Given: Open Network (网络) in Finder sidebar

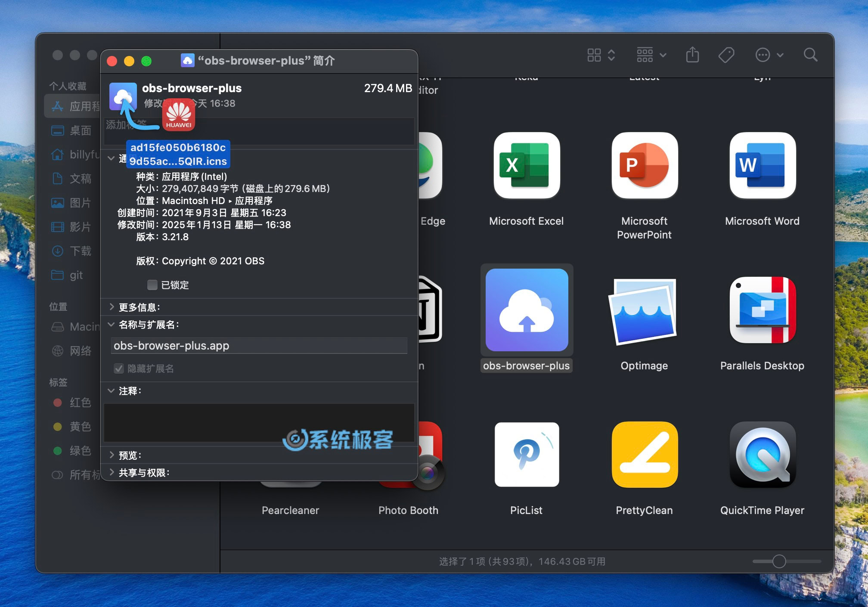Looking at the screenshot, I should (x=71, y=351).
